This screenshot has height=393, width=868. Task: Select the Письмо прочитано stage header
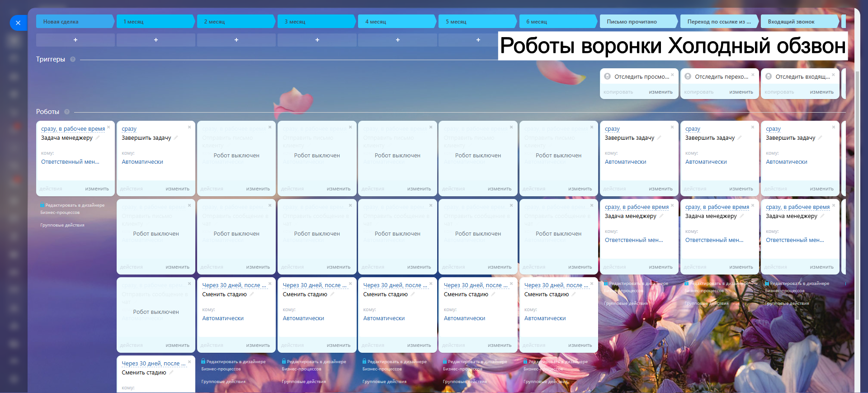pyautogui.click(x=638, y=21)
